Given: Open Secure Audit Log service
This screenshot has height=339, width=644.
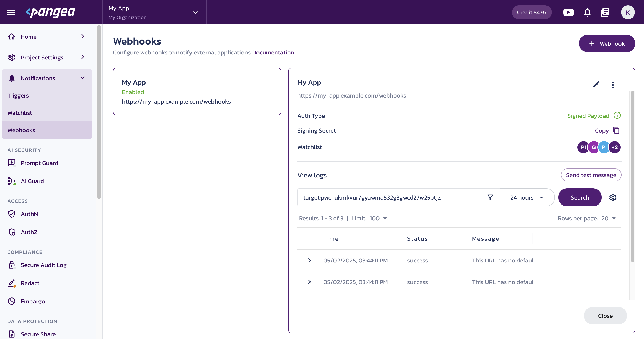Looking at the screenshot, I should coord(43,265).
